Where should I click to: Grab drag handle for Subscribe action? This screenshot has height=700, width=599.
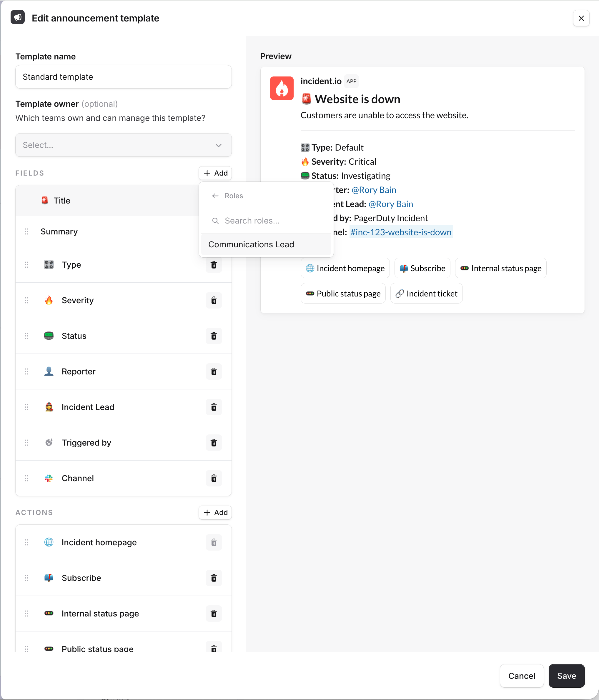tap(26, 578)
